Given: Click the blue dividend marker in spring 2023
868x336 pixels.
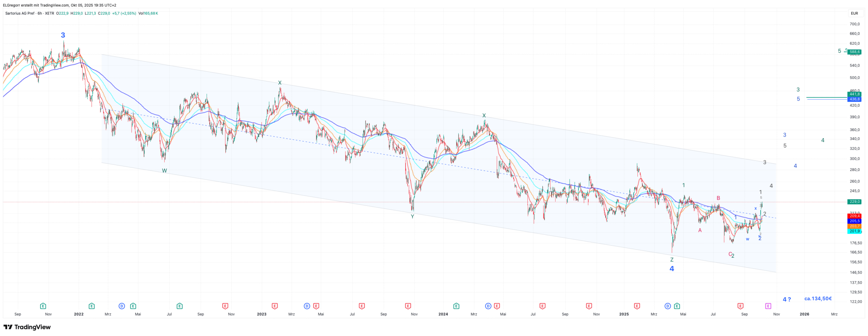Looking at the screenshot, I should [307, 306].
